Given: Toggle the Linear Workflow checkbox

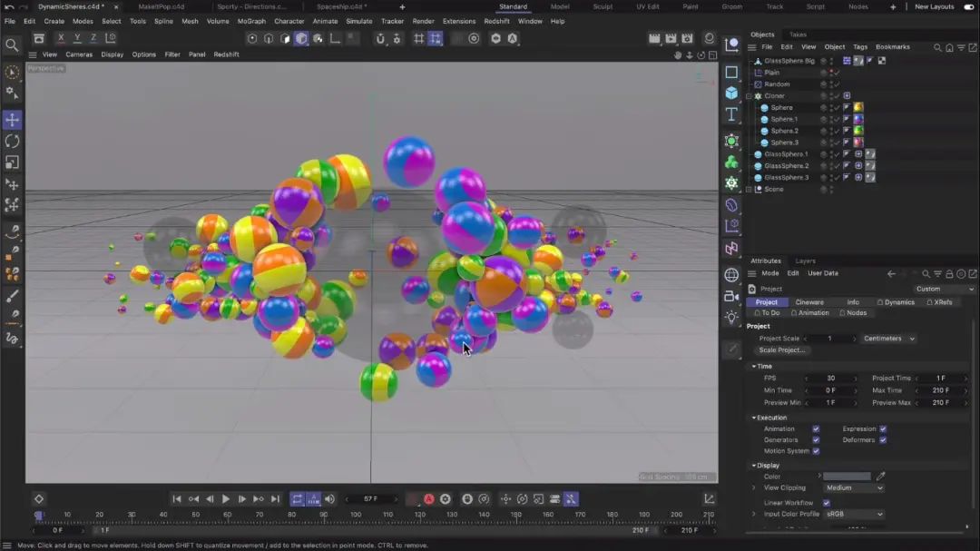Looking at the screenshot, I should (x=826, y=503).
